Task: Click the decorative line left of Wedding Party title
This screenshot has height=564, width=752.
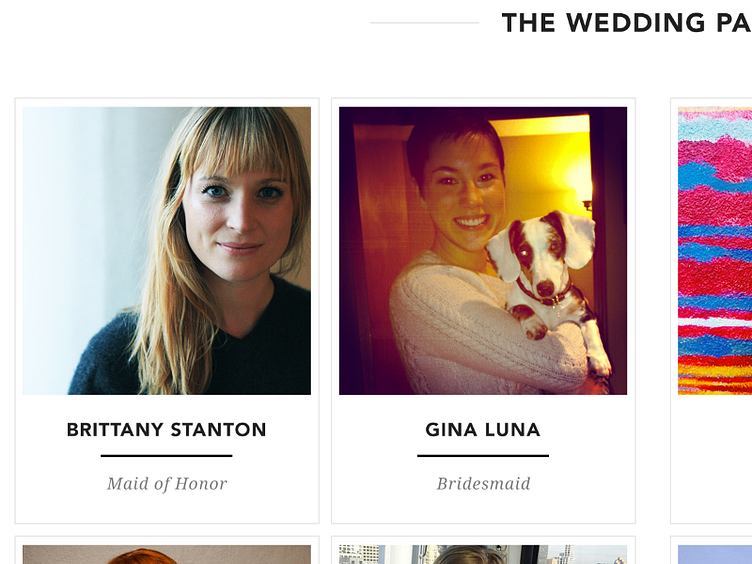Action: tap(424, 23)
